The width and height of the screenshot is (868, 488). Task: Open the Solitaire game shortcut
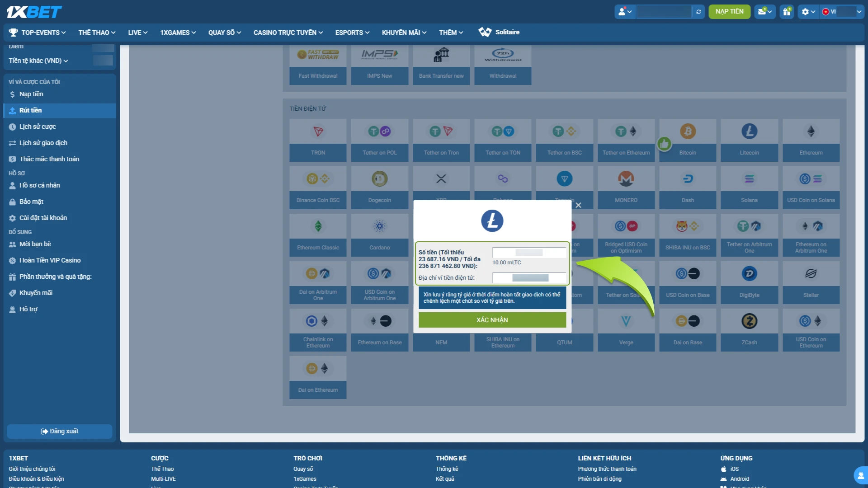(499, 32)
